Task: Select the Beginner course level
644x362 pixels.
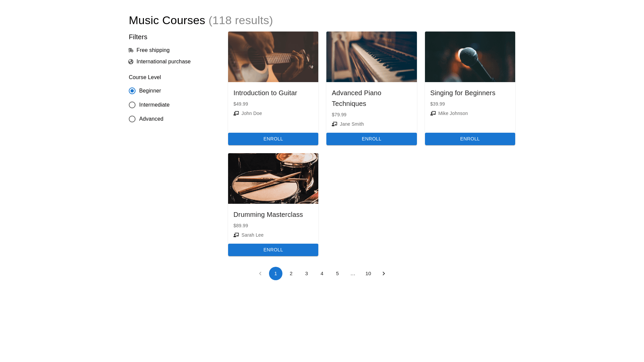Action: pyautogui.click(x=132, y=91)
